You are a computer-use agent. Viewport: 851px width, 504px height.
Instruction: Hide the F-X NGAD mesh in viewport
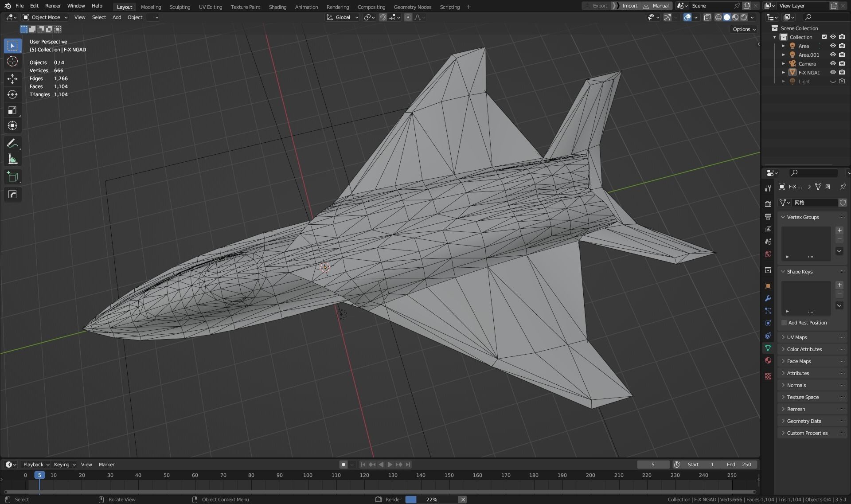click(833, 72)
